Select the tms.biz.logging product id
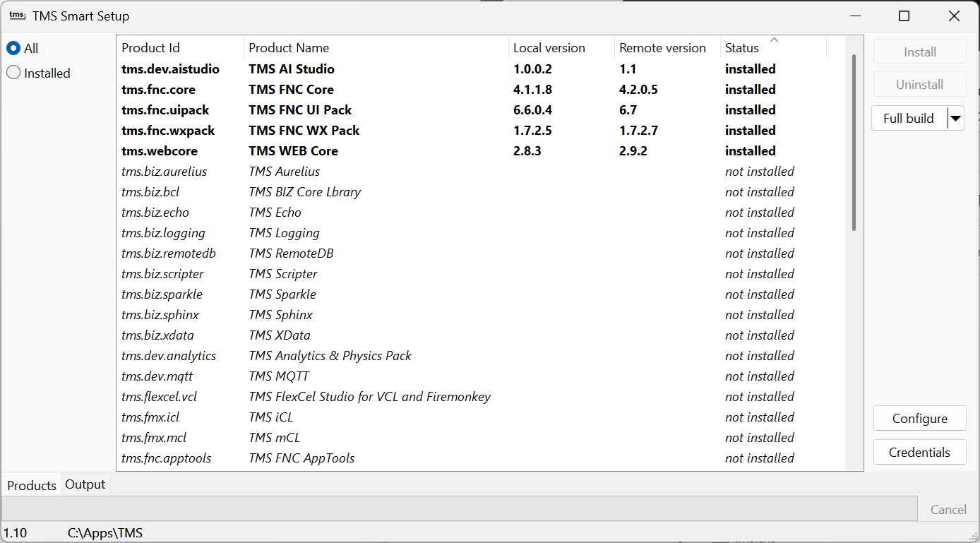 [x=163, y=233]
